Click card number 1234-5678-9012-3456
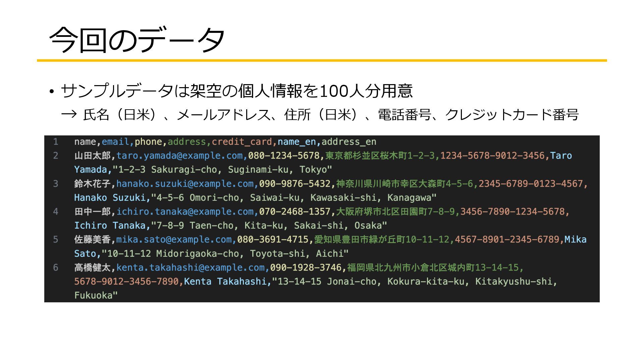Viewport: 644px width, 362px height. [x=492, y=156]
